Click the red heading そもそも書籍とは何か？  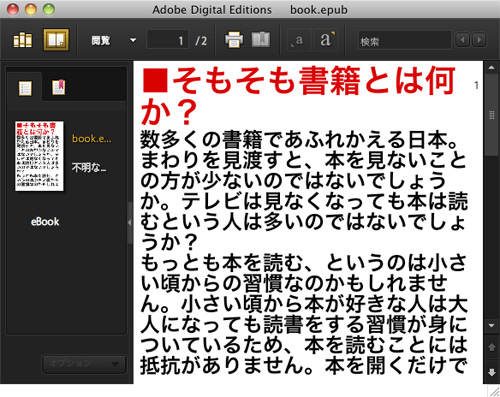298,96
